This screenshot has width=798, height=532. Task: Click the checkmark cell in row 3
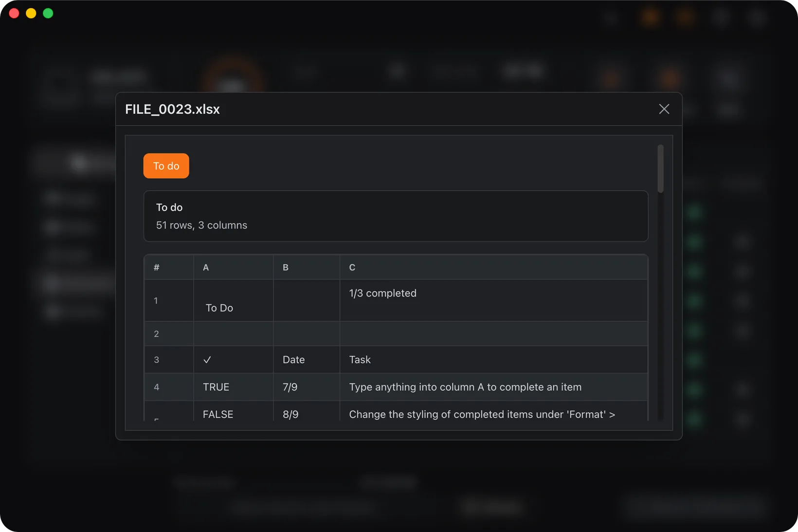233,360
